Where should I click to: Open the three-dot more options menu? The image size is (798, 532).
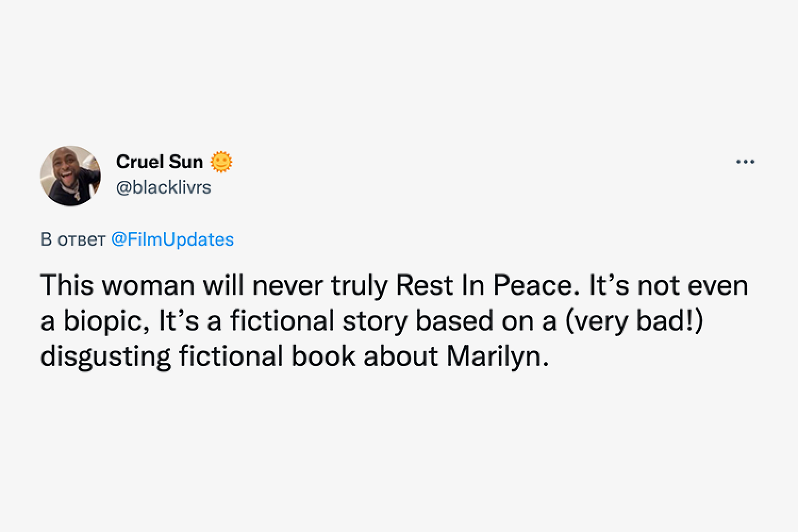click(745, 162)
